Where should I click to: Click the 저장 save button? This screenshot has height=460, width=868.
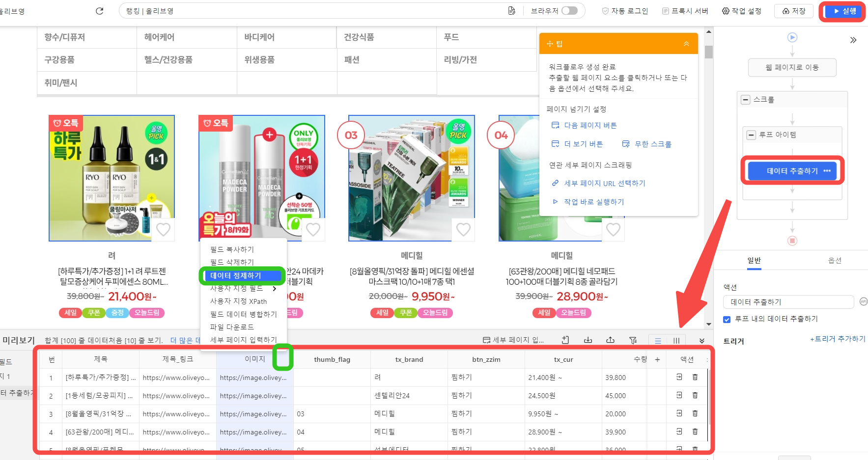[793, 11]
